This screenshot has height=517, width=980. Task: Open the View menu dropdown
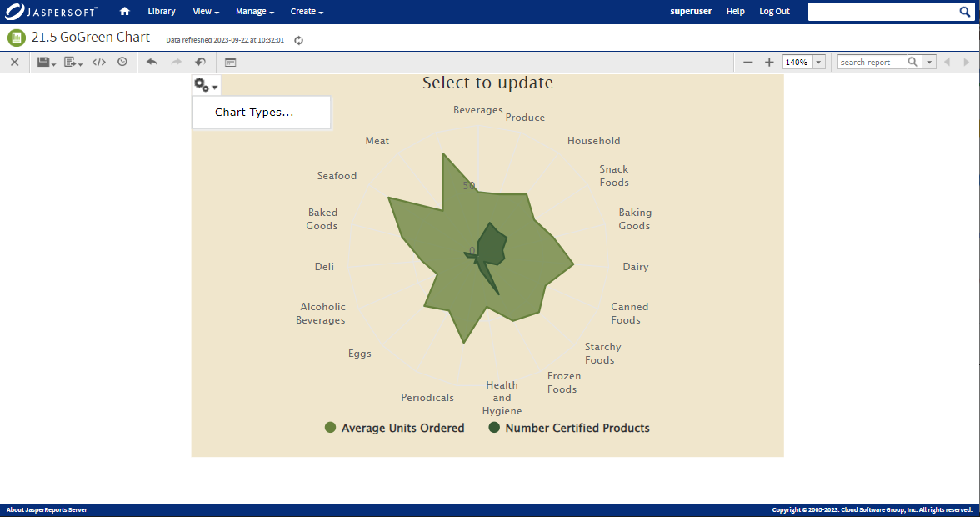click(x=207, y=11)
